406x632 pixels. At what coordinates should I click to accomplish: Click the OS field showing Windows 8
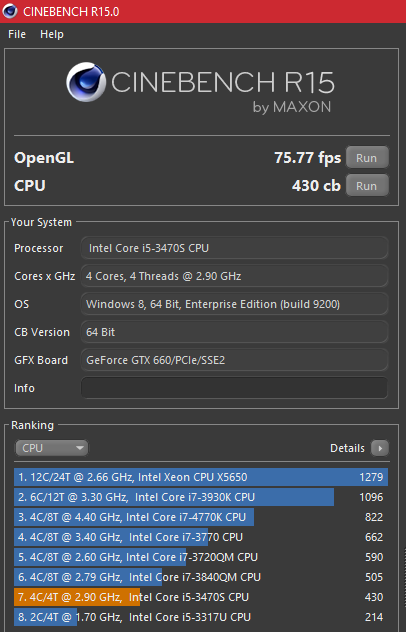[x=234, y=304]
